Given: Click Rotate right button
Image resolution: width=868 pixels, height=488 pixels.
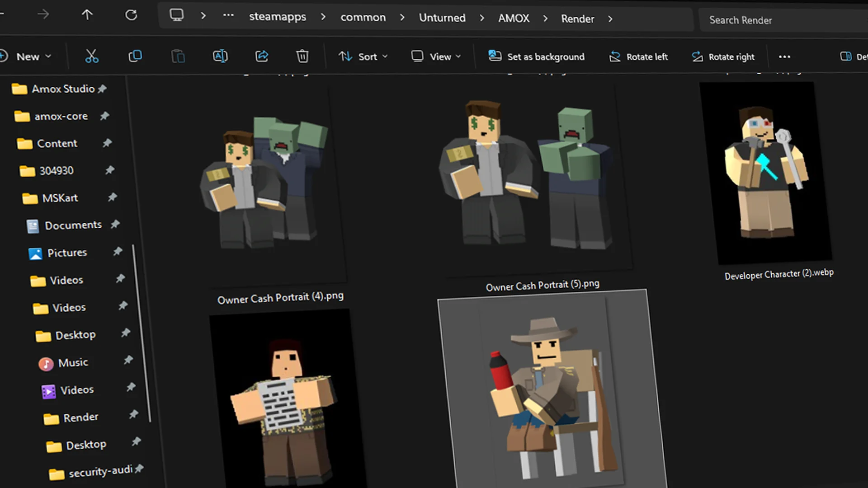Looking at the screenshot, I should tap(723, 57).
